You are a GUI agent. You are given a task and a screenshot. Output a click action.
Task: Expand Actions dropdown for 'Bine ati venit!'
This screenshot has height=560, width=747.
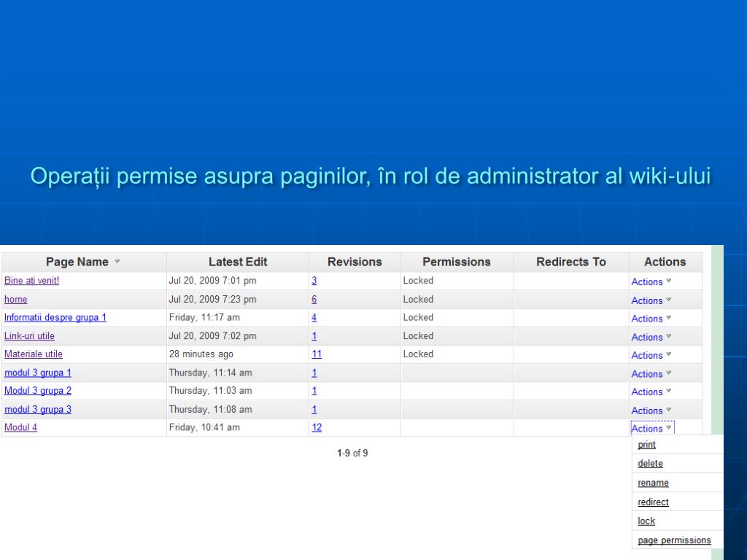[x=651, y=282]
